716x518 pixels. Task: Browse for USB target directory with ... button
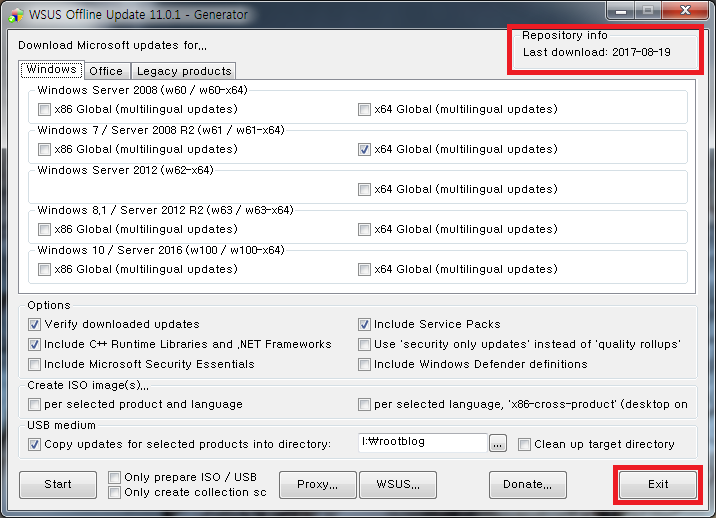coord(498,444)
